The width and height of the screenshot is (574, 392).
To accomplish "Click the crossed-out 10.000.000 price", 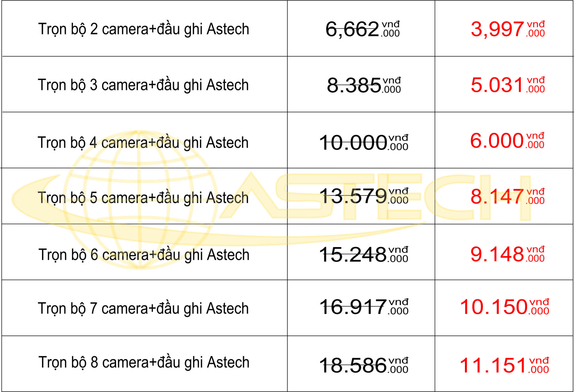I will [x=364, y=142].
